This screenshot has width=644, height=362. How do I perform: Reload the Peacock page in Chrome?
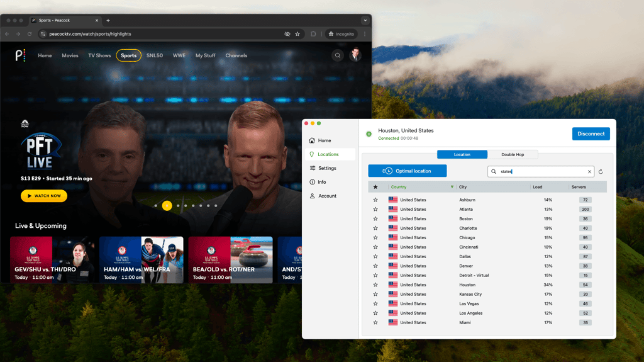click(30, 34)
